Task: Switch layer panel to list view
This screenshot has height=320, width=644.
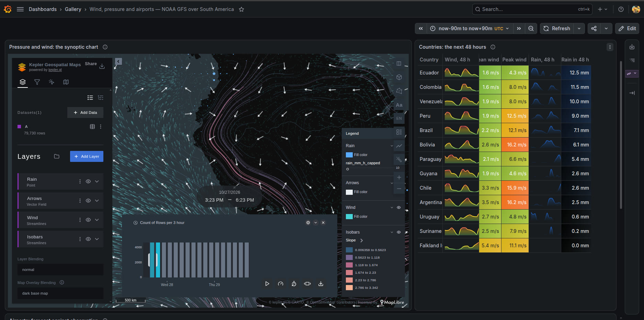Action: (90, 98)
